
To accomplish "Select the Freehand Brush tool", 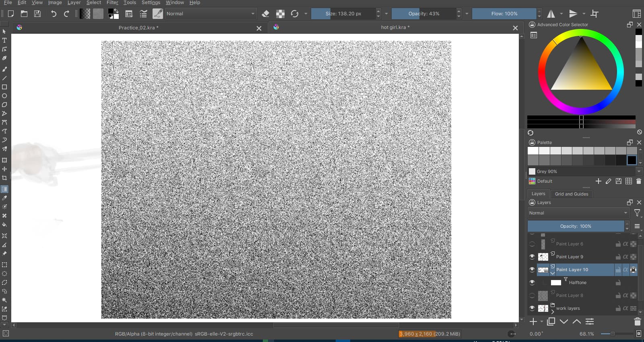I will 4,69.
